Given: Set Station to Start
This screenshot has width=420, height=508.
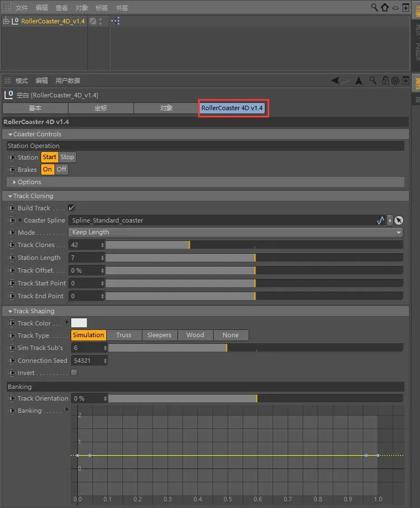Looking at the screenshot, I should 50,157.
